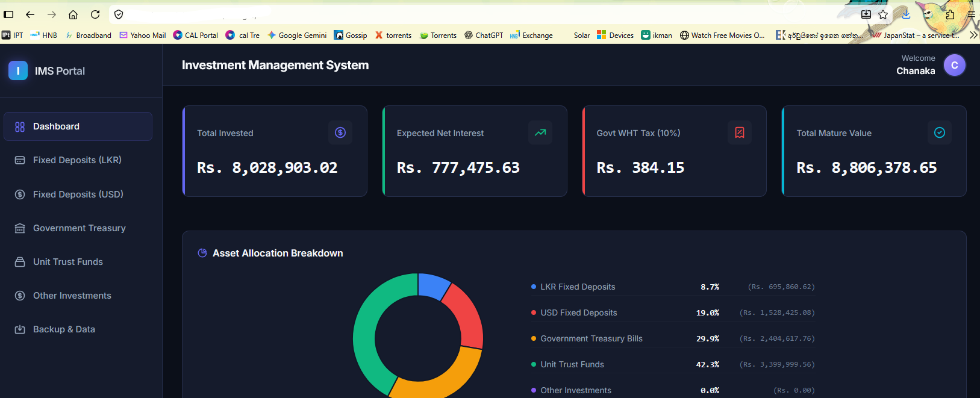The image size is (980, 398).
Task: Click the IMS Portal logo icon
Action: pos(18,70)
